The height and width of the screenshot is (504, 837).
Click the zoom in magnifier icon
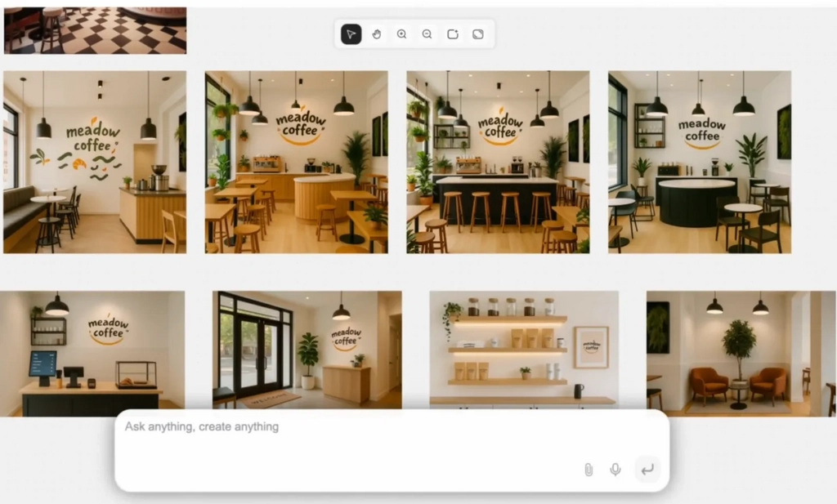pos(402,34)
